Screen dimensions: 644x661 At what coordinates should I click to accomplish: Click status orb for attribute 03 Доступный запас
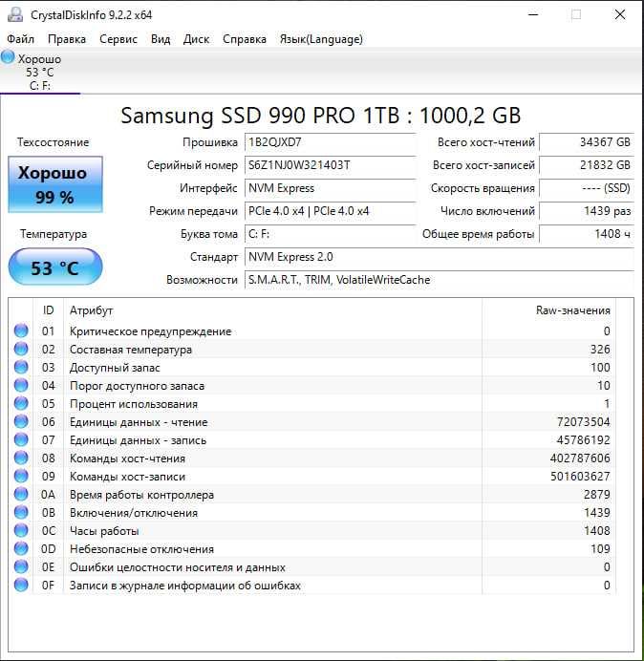21,367
